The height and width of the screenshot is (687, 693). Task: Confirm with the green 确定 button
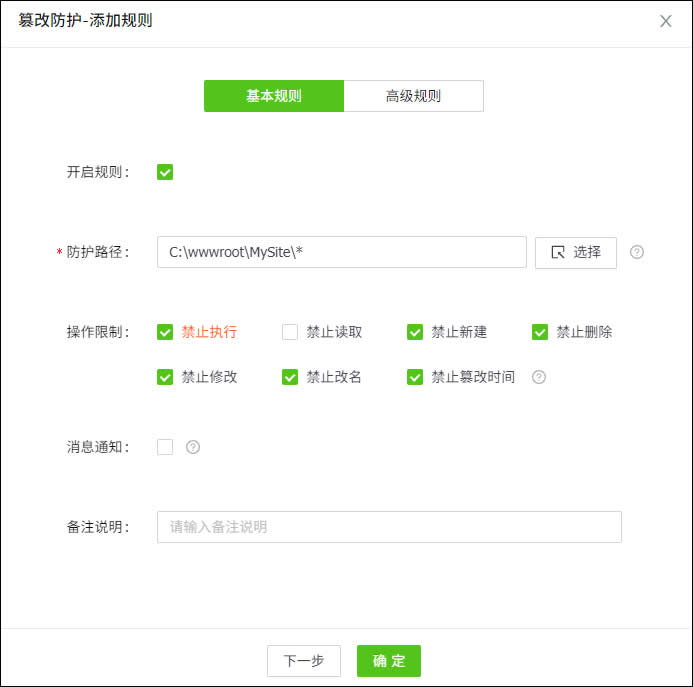(x=389, y=661)
